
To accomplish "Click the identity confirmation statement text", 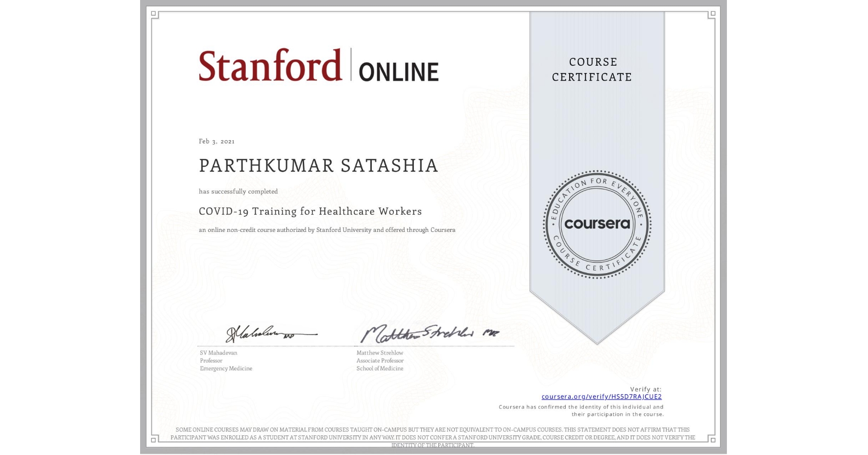I will [x=581, y=410].
